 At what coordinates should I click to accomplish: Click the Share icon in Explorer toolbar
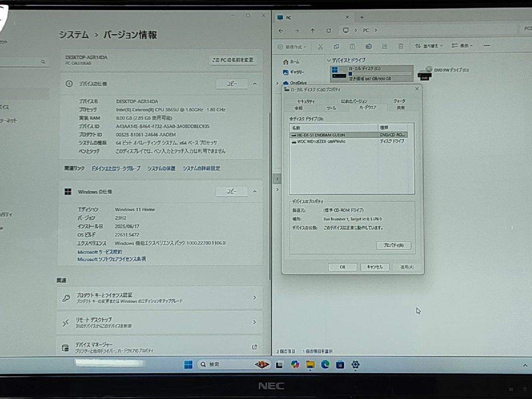coord(385,46)
